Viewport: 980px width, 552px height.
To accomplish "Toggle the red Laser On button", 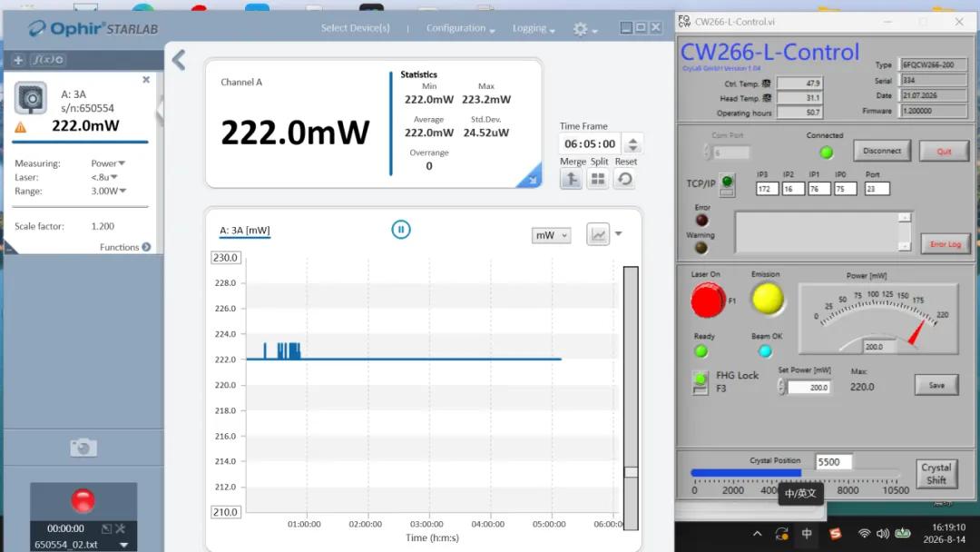I will [x=708, y=301].
